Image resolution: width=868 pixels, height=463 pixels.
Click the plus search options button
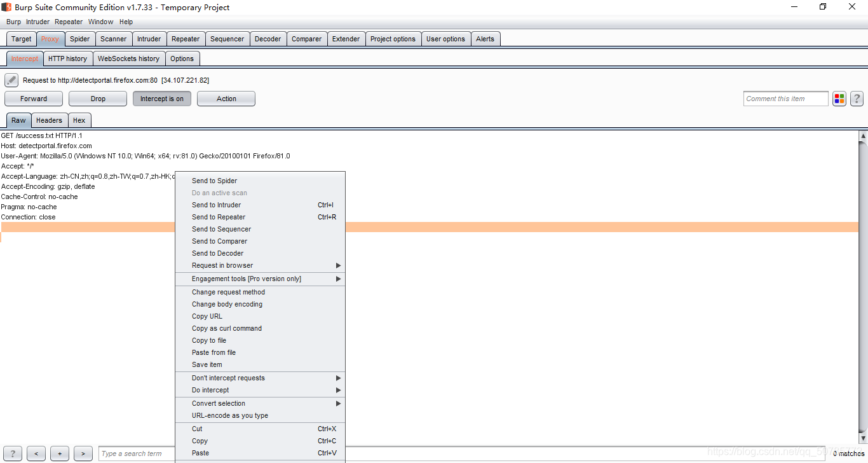60,453
